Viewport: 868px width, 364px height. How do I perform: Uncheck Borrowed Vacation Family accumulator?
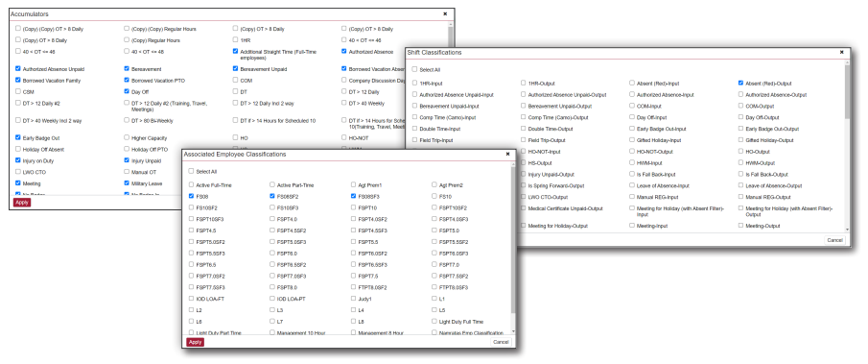pos(17,81)
